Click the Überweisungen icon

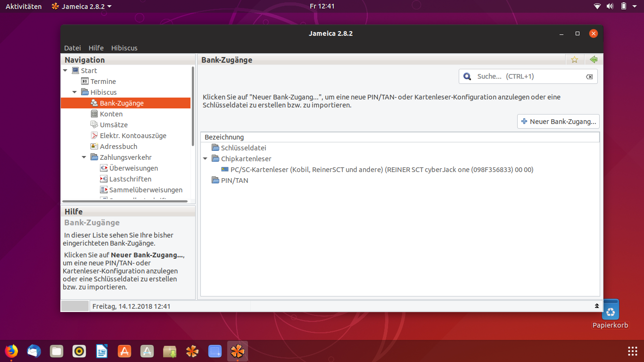(x=104, y=168)
